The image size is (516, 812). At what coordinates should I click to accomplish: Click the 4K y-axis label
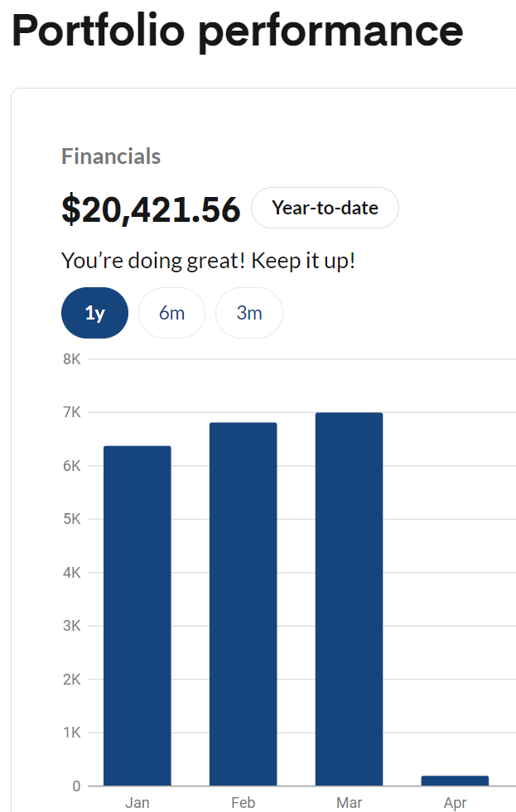pos(71,573)
